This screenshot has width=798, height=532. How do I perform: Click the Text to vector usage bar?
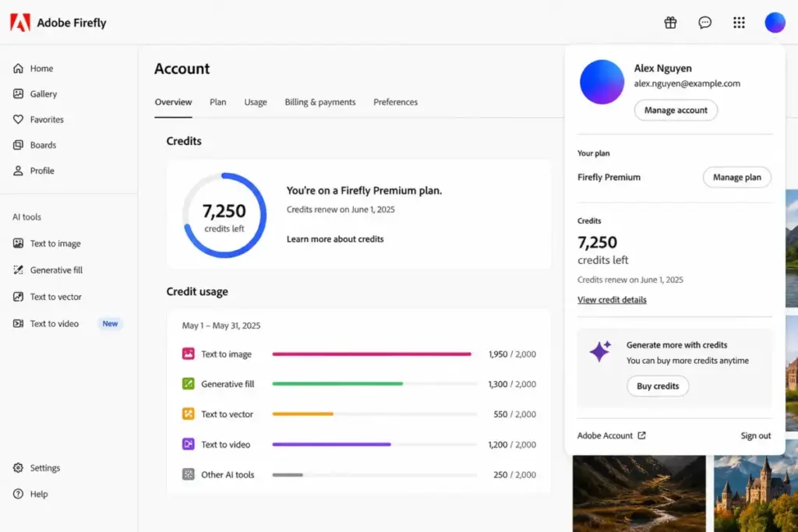[375, 414]
